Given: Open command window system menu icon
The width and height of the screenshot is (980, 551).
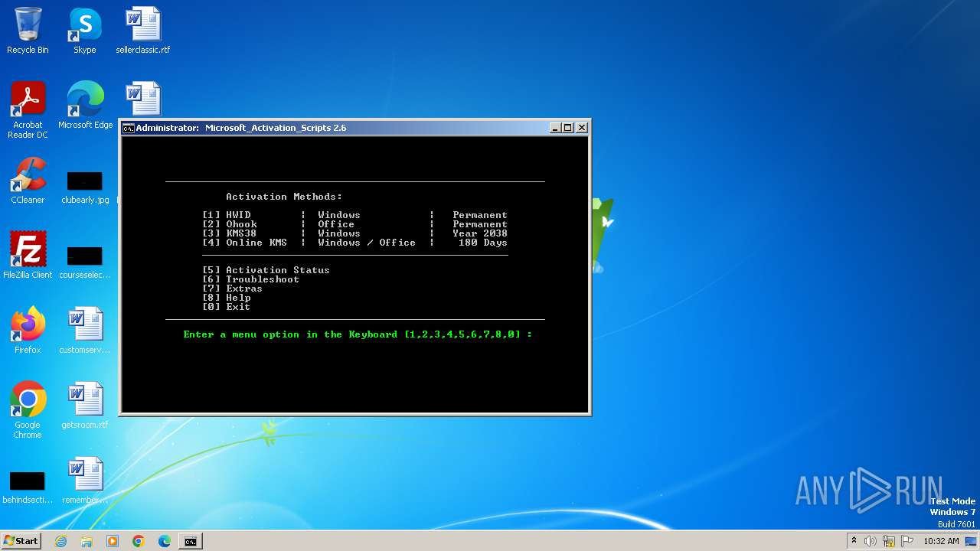Looking at the screenshot, I should 129,128.
